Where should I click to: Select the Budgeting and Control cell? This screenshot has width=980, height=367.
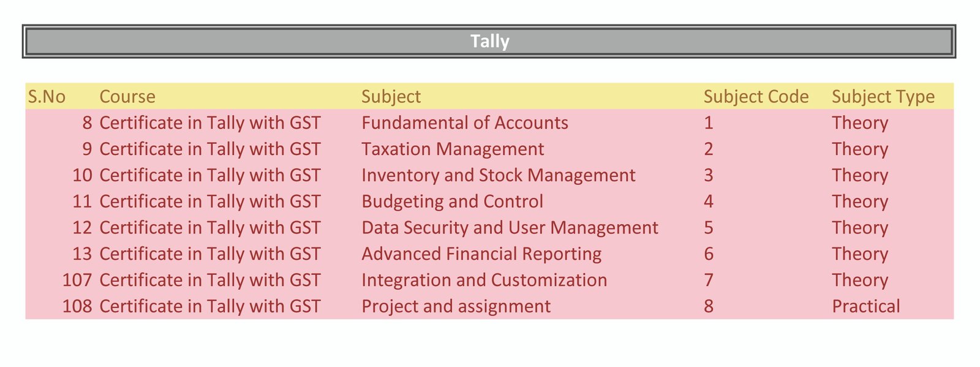point(452,202)
